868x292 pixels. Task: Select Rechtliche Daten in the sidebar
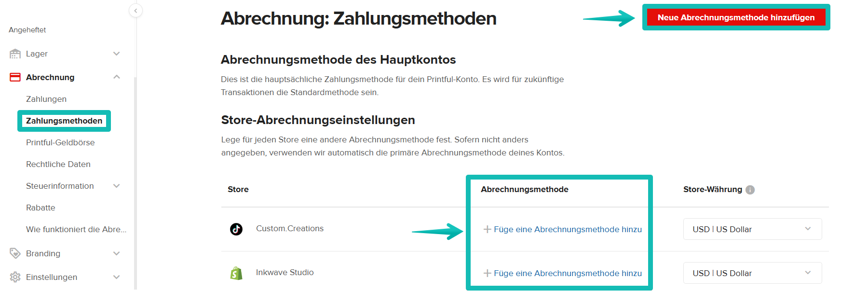coord(58,164)
